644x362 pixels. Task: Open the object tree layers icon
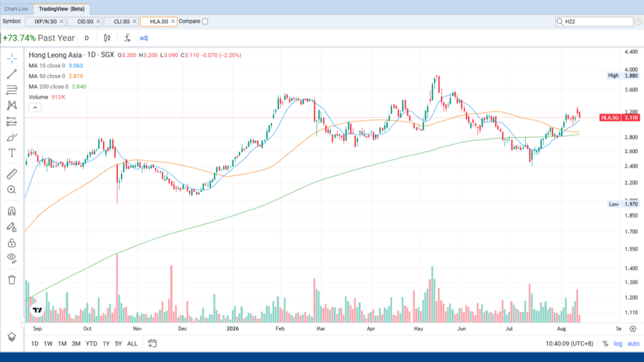[x=12, y=337]
